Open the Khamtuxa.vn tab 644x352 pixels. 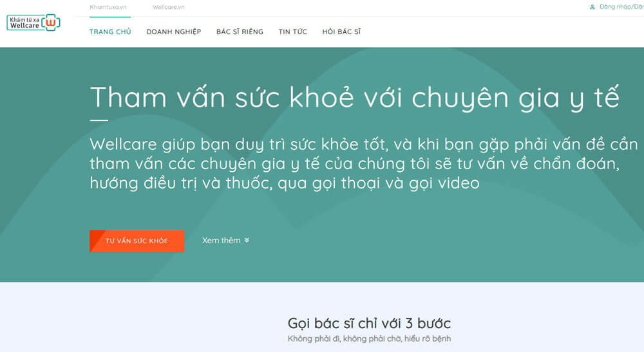coord(108,7)
